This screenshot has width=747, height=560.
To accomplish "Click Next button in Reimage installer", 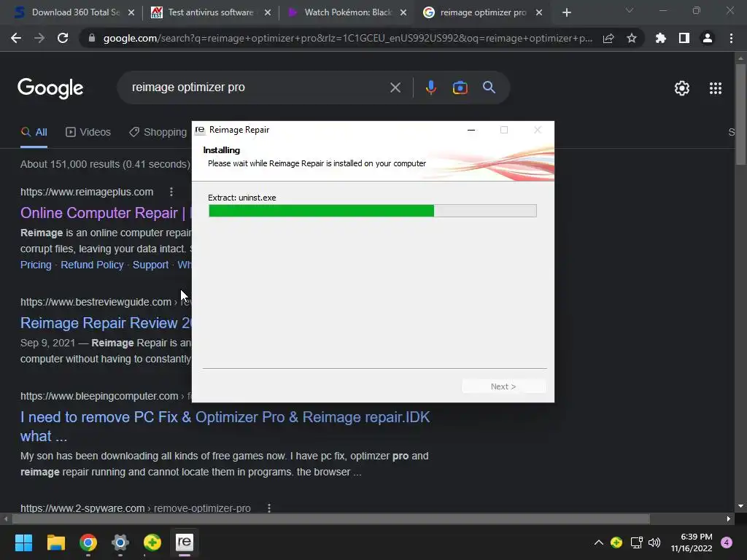I will (x=503, y=386).
